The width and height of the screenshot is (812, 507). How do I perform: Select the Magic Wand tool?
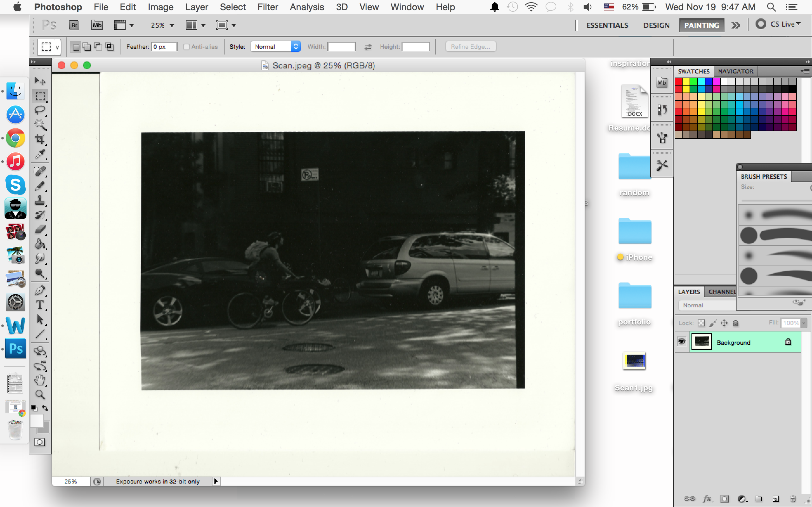40,125
